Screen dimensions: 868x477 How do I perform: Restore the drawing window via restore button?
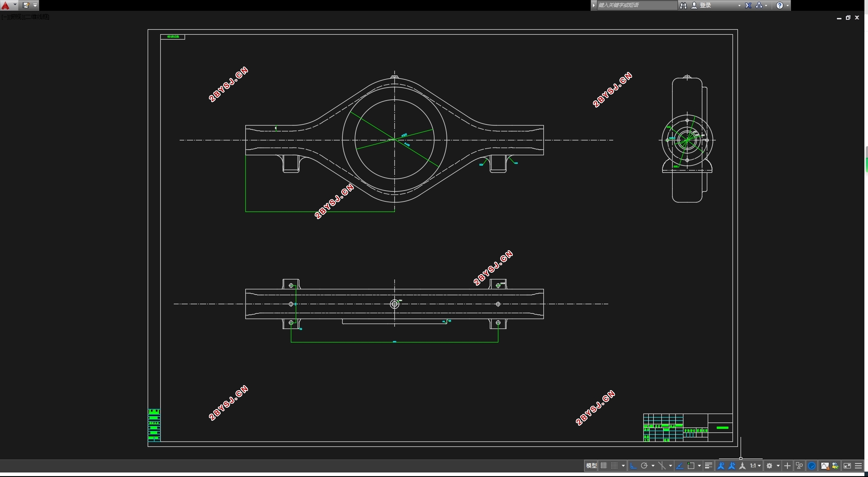(x=848, y=18)
